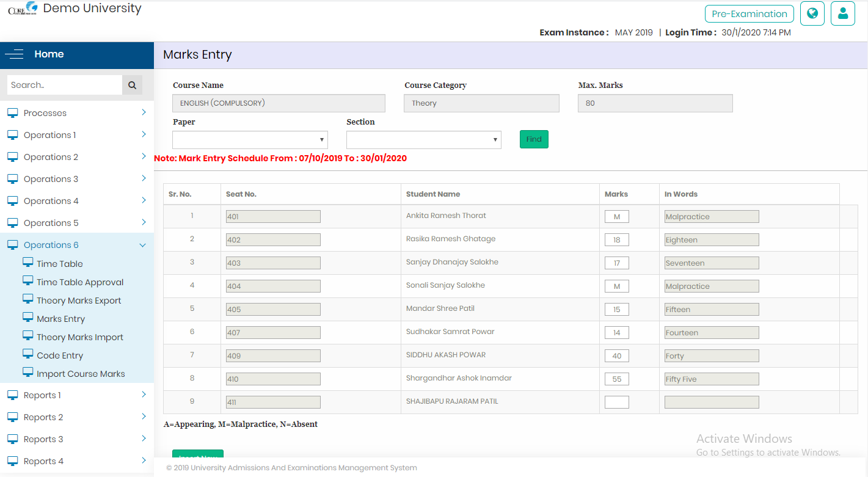The width and height of the screenshot is (868, 477).
Task: Open Import Course Marks page
Action: click(81, 374)
